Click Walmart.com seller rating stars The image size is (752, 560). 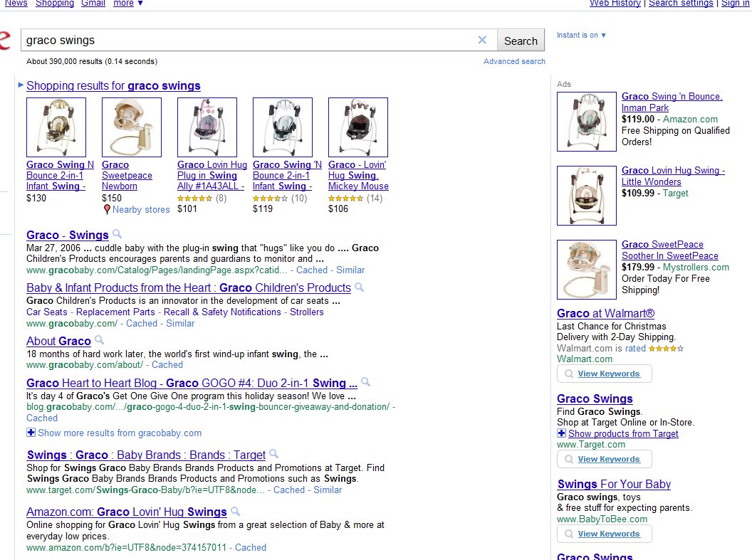[666, 348]
